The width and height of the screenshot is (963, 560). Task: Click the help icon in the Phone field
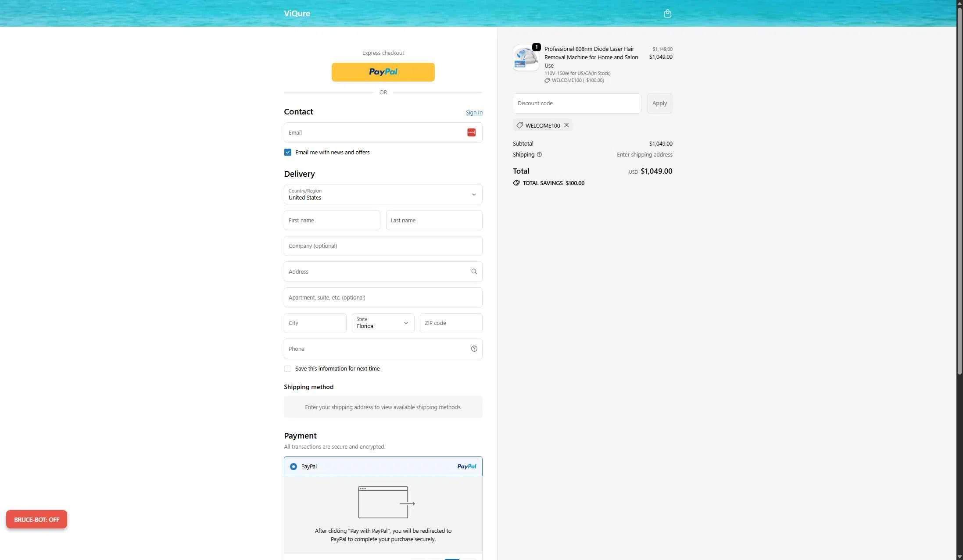[x=474, y=349]
